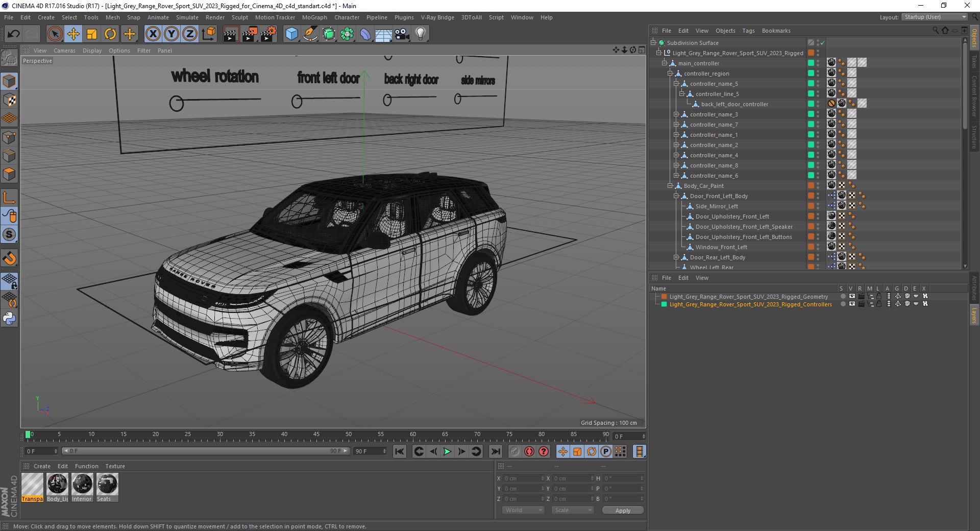Screen dimensions: 980x531
Task: Select the Seats material thumbnail
Action: 107,487
